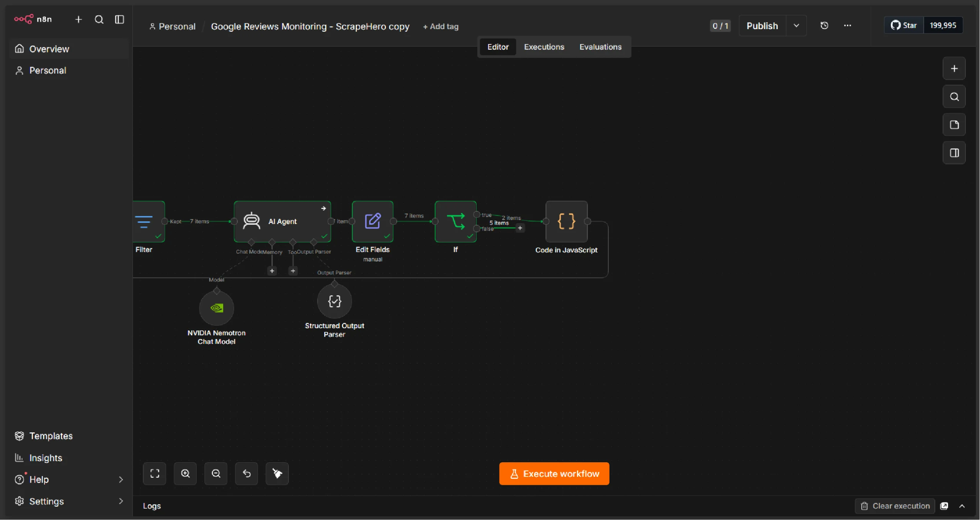Open the Logs panel
The height and width of the screenshot is (522, 980).
[x=152, y=506]
